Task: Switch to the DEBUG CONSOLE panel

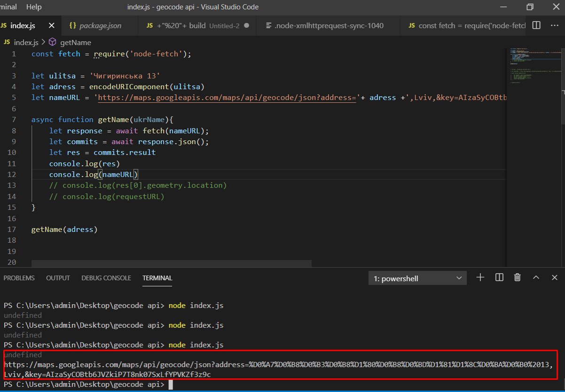Action: 106,278
